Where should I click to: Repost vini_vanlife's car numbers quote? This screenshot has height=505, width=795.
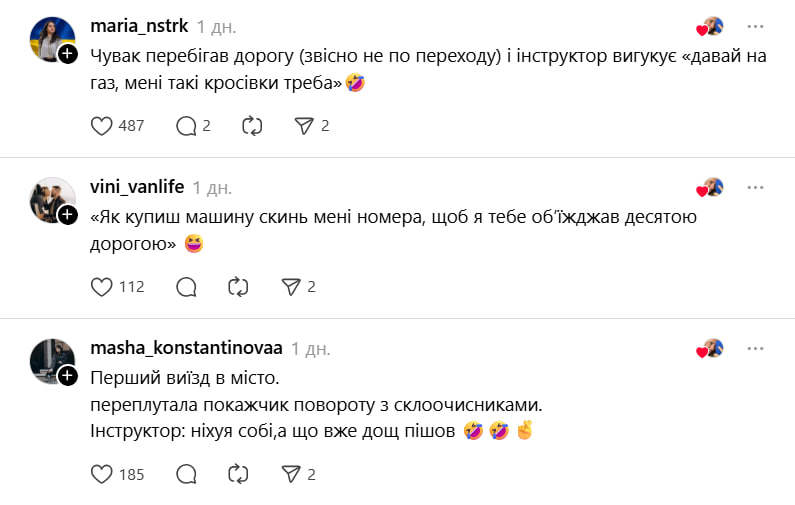[238, 286]
